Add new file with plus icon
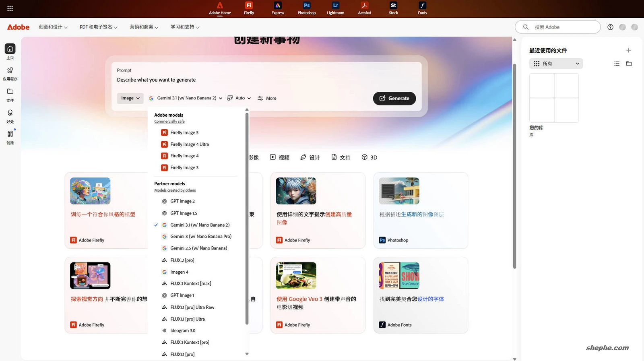The image size is (644, 361). tap(629, 50)
